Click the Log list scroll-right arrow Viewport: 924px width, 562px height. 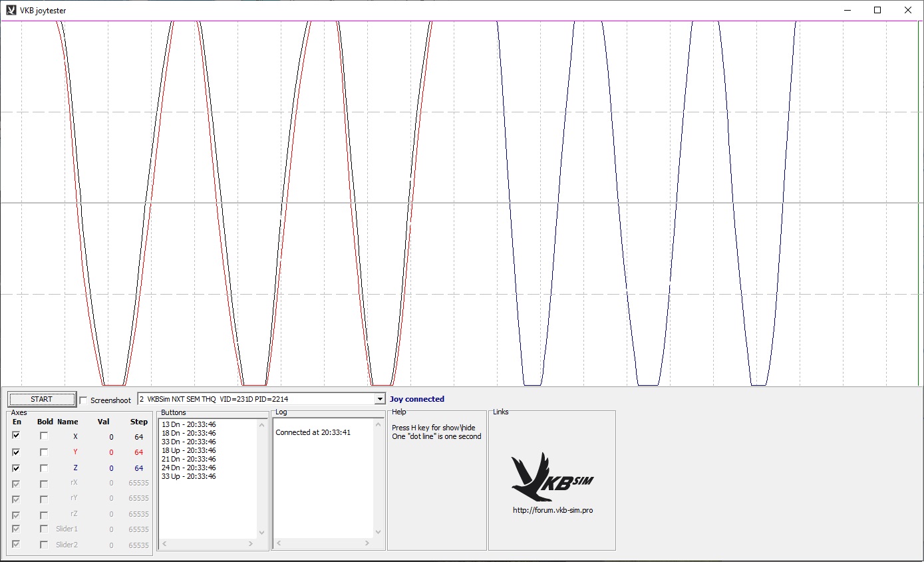[x=367, y=543]
